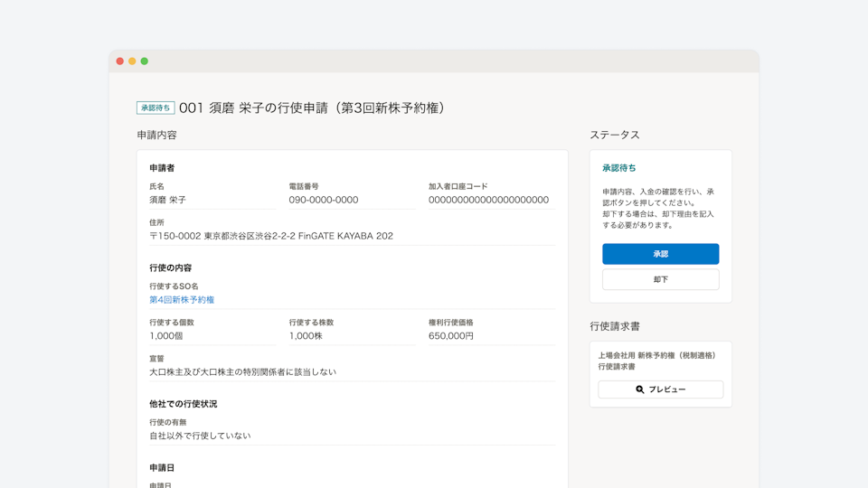Open the プレビュー of the 行使請求書
868x488 pixels.
click(660, 389)
